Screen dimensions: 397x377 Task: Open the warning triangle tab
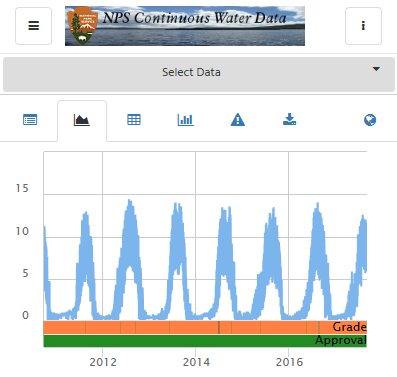tap(238, 119)
